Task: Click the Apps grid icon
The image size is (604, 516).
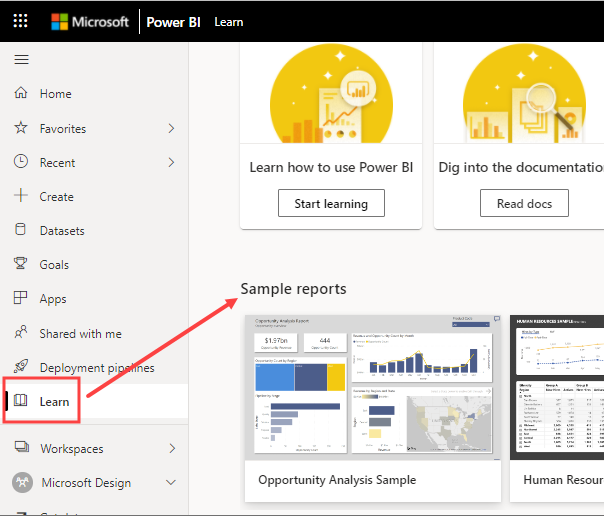Action: [x=20, y=298]
